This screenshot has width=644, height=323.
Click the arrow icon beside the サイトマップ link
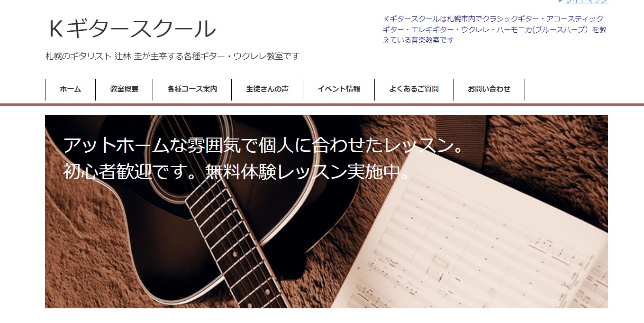pos(561,1)
